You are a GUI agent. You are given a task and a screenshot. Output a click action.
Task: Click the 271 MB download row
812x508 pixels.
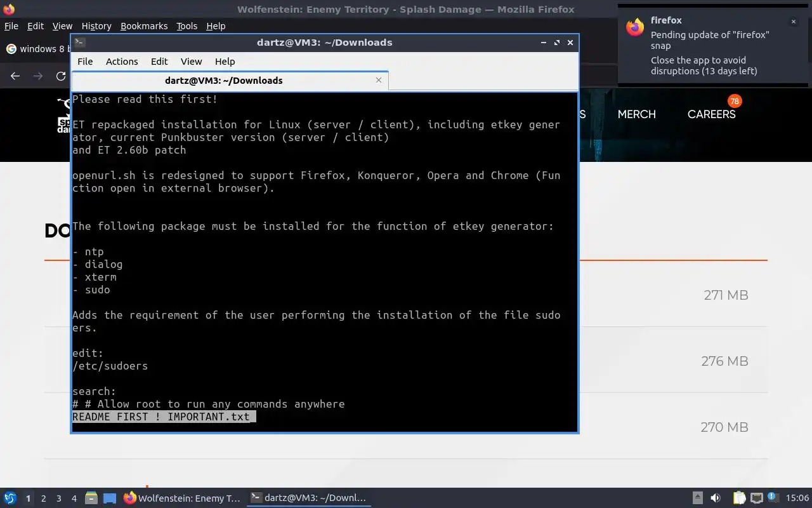[x=406, y=295]
